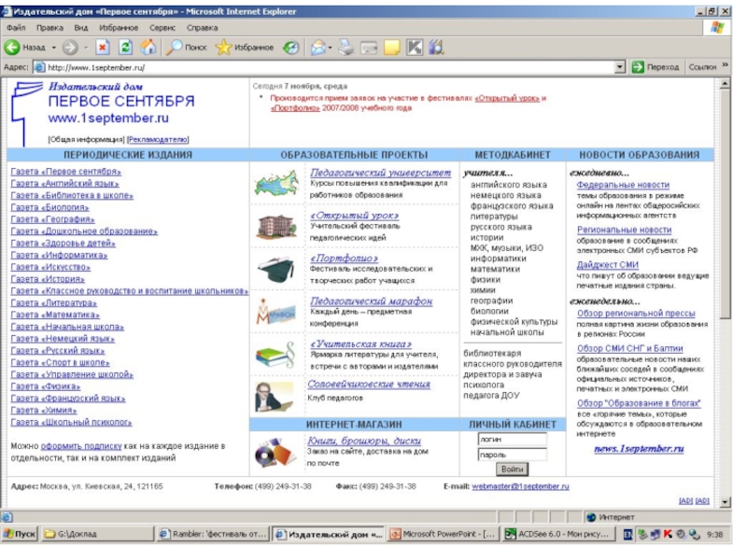
Task: Click the page's vertical scrollbar down arrow
Action: [x=726, y=500]
